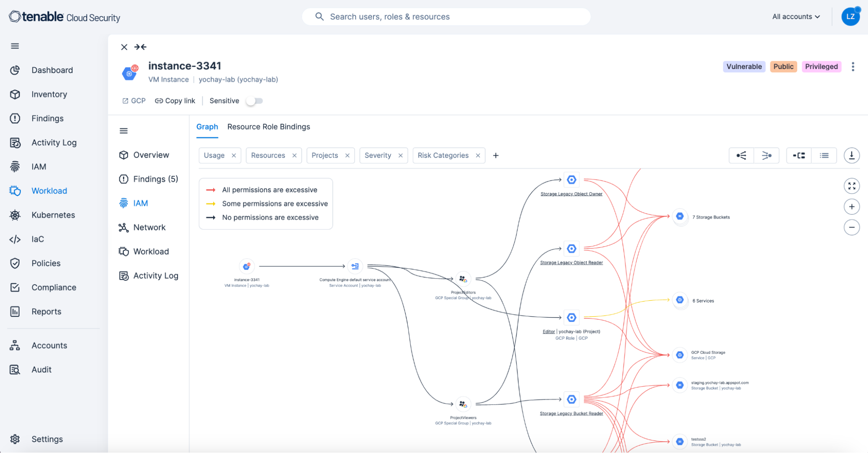Viewport: 868px width, 453px height.
Task: Switch to list view mode
Action: point(824,155)
